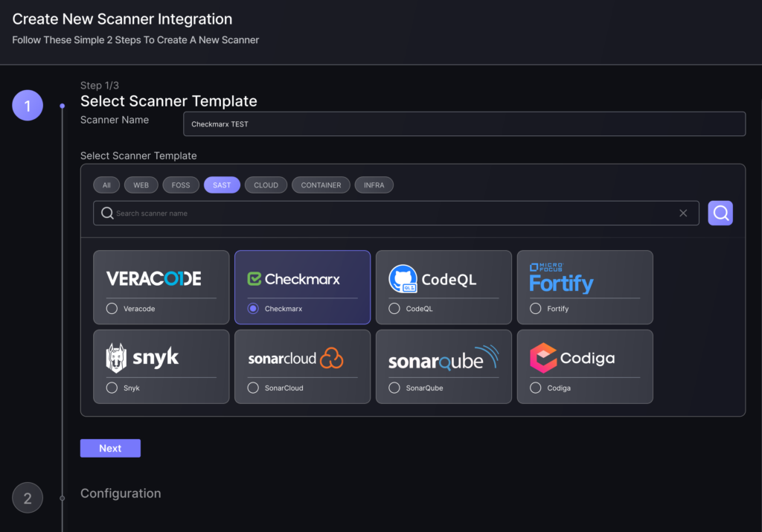
Task: Filter scanners by INFRA
Action: point(374,185)
